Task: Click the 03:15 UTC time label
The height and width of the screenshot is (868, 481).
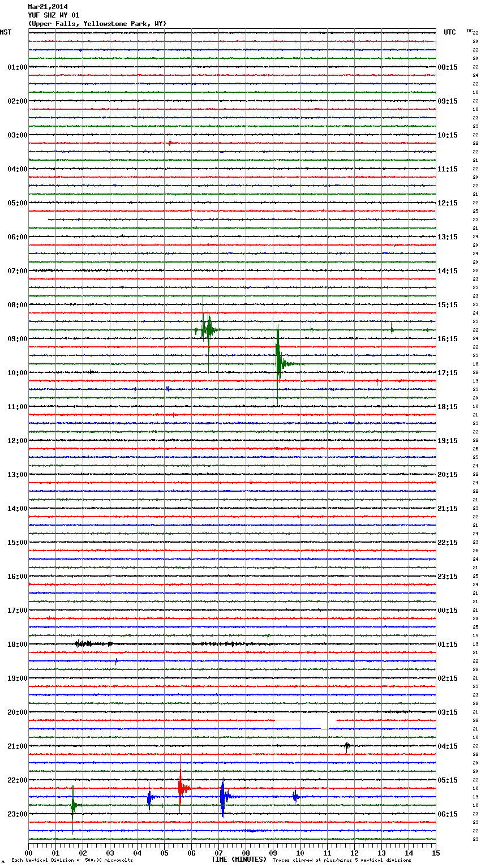Action: pyautogui.click(x=448, y=712)
